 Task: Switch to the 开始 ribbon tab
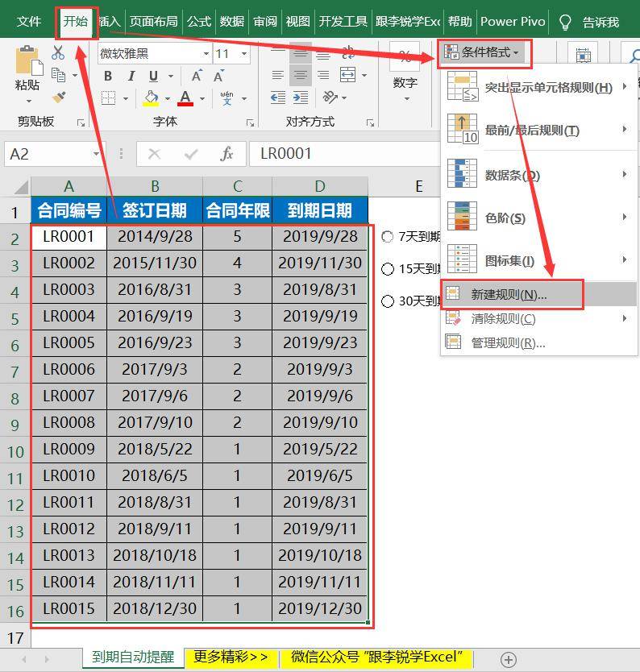[76, 22]
